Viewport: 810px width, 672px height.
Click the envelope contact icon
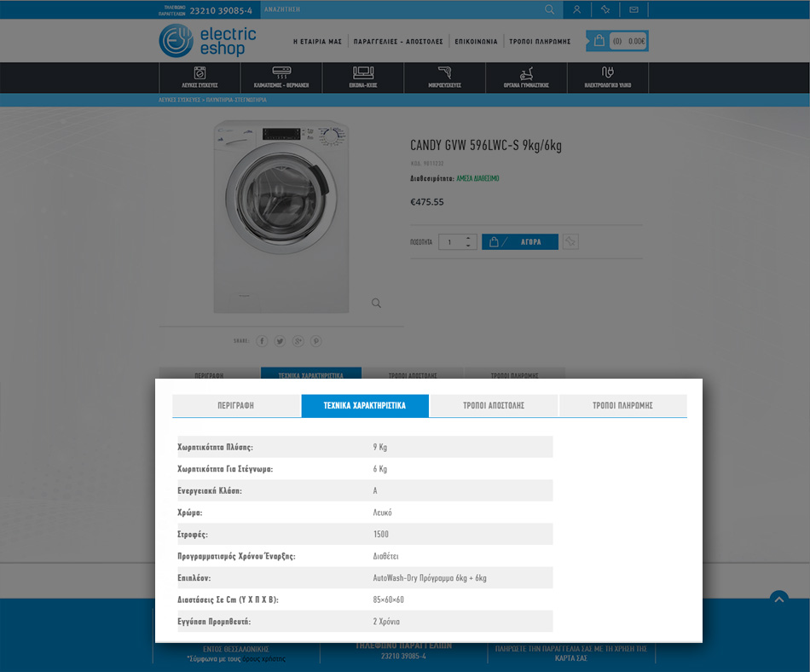click(634, 9)
